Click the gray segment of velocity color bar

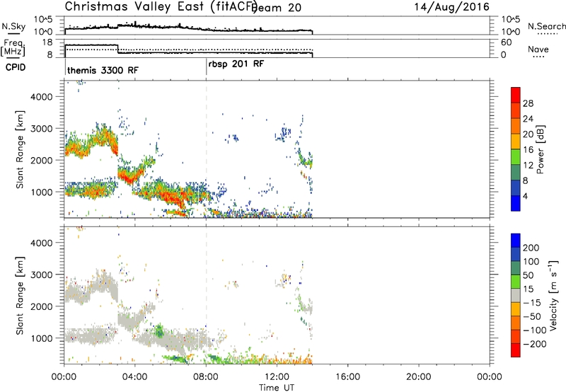[516, 295]
